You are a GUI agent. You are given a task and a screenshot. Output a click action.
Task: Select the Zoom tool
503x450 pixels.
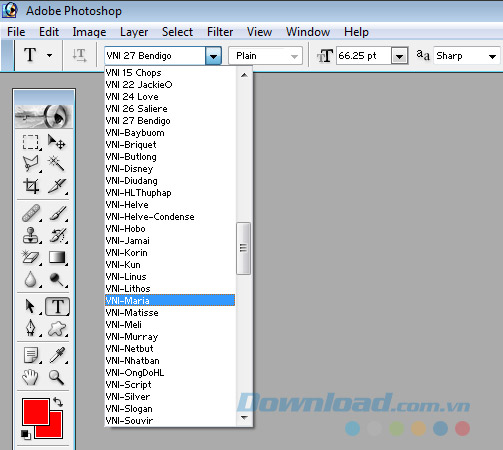[56, 377]
